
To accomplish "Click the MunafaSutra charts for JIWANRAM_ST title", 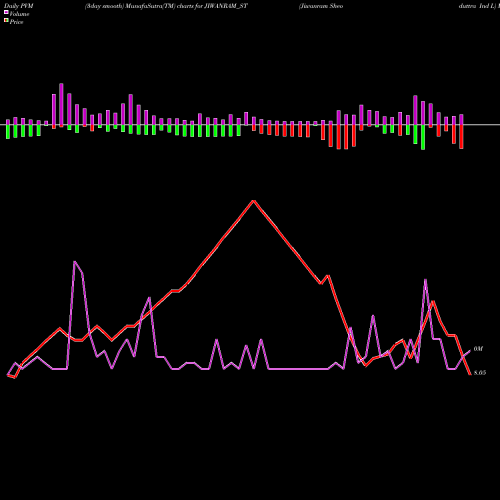I will pyautogui.click(x=166, y=6).
